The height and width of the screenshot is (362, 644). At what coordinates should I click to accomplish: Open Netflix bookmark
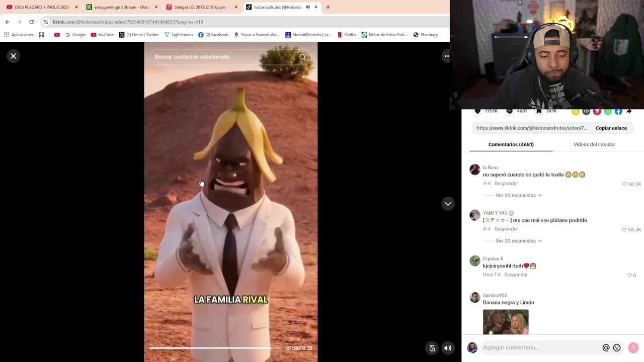tap(347, 35)
